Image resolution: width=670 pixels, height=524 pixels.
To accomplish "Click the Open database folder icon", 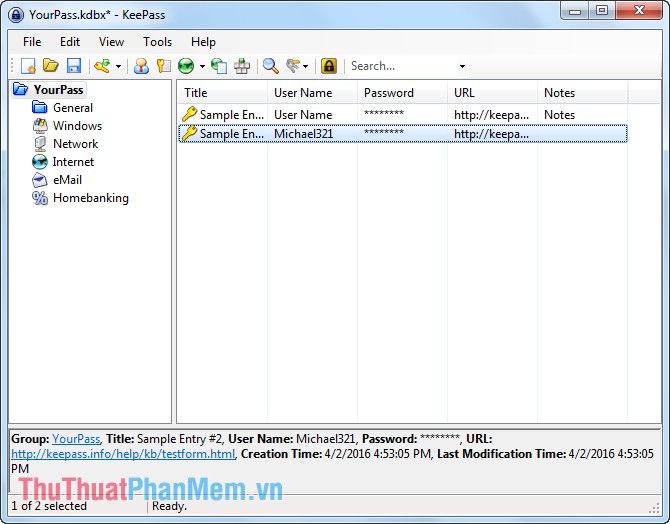I will tap(50, 66).
